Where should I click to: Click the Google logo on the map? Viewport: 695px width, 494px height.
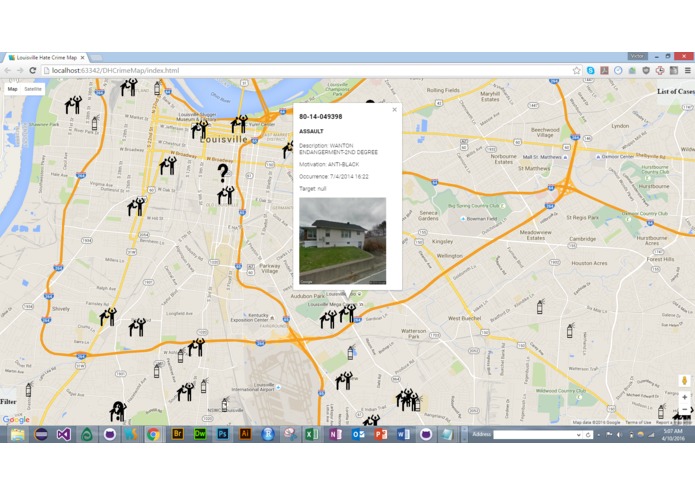coord(16,419)
